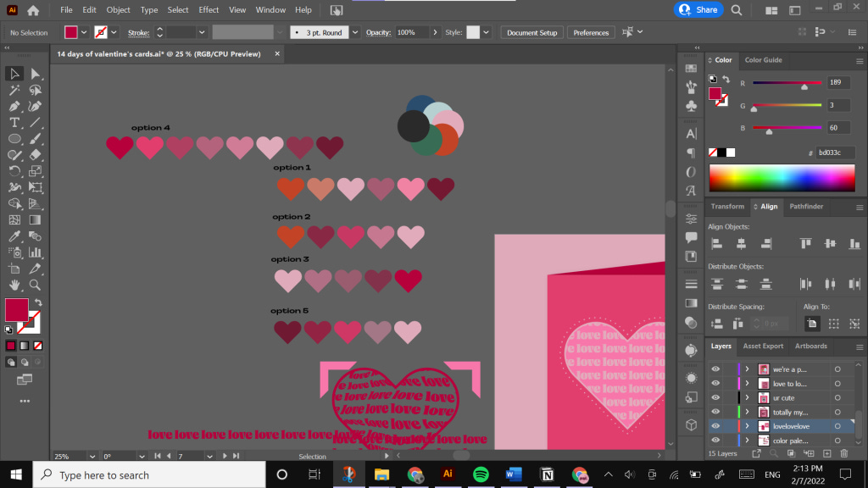Screen dimensions: 868x488
Task: Open the Window menu
Action: click(x=270, y=10)
